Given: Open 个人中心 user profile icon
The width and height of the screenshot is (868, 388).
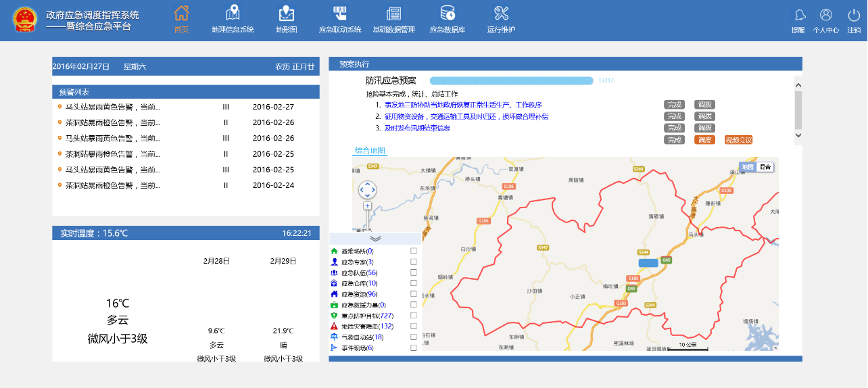Looking at the screenshot, I should tap(825, 16).
